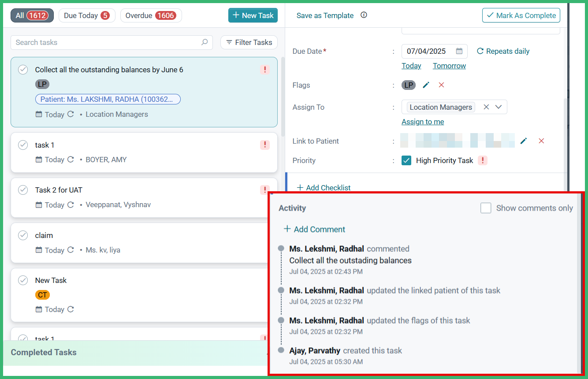Click the New Task button
This screenshot has height=379, width=588.
(253, 15)
